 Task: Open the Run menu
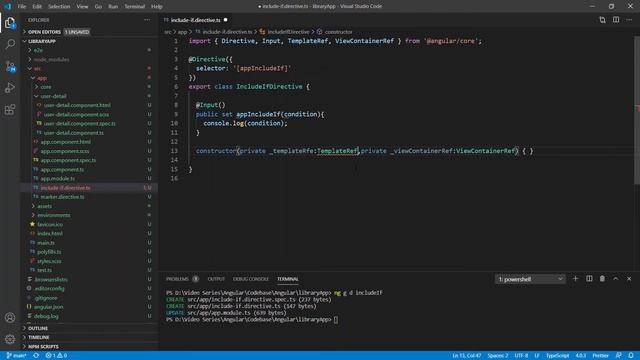[x=113, y=7]
